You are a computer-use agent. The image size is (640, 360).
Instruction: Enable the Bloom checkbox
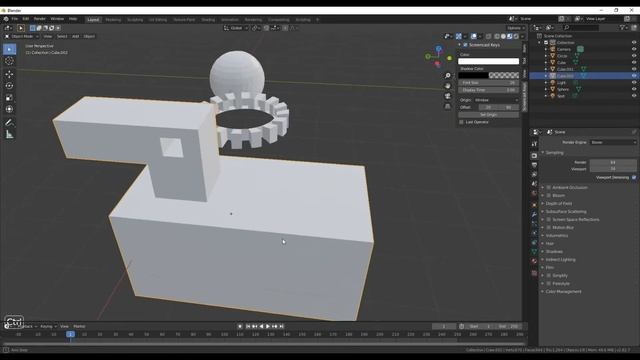(549, 196)
